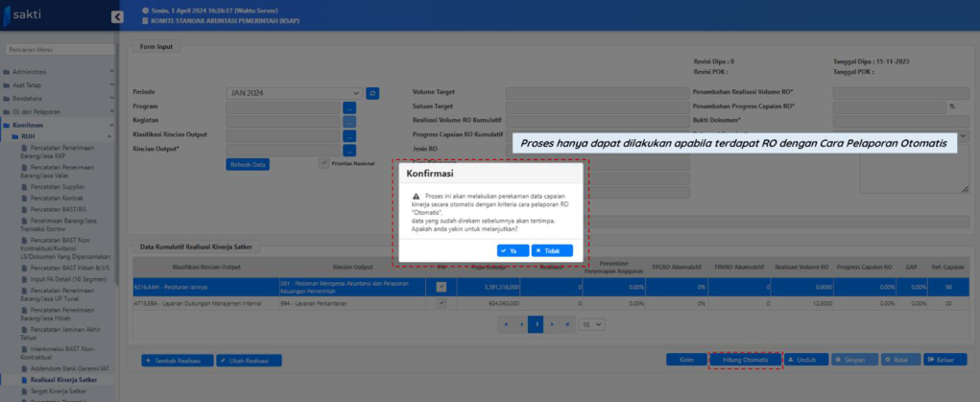Expand the Aset Tetap menu folder
This screenshot has width=980, height=402.
tap(29, 84)
